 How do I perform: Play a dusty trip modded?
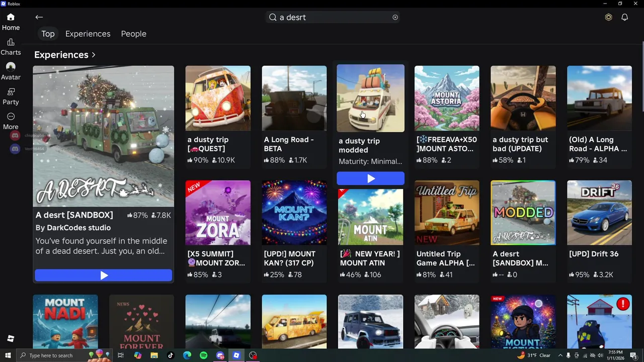tap(370, 178)
